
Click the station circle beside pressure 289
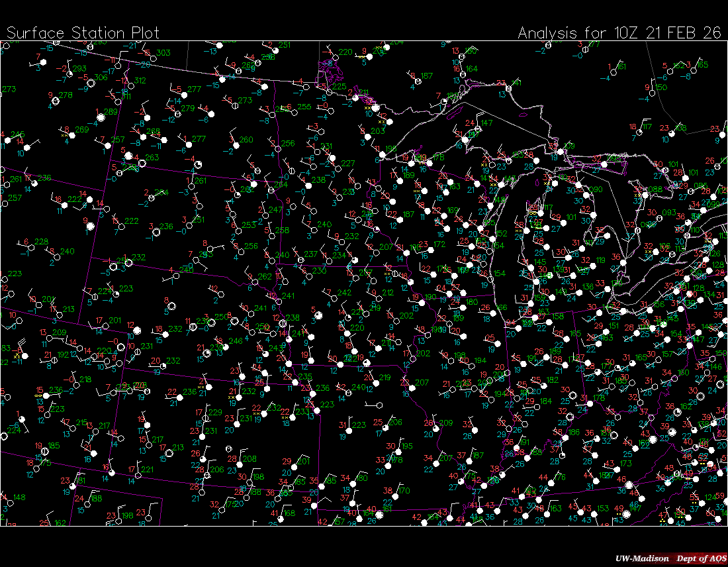coord(101,117)
